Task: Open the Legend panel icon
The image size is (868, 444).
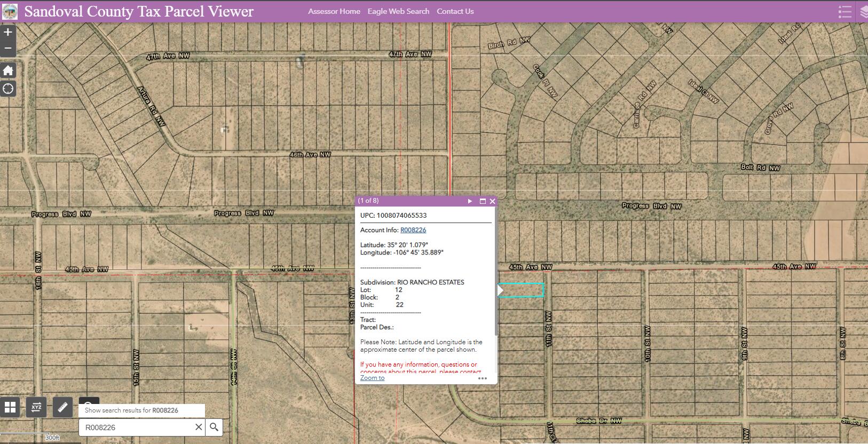Action: [845, 11]
